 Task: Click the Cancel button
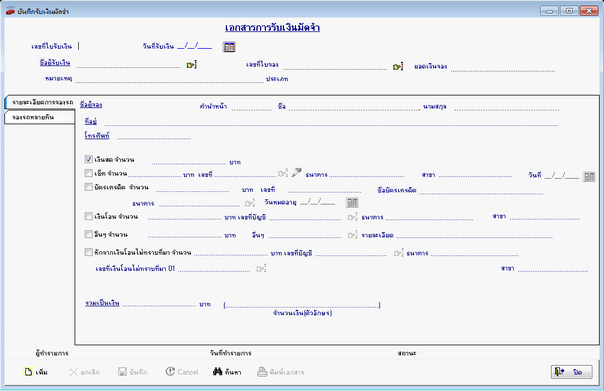(x=182, y=372)
